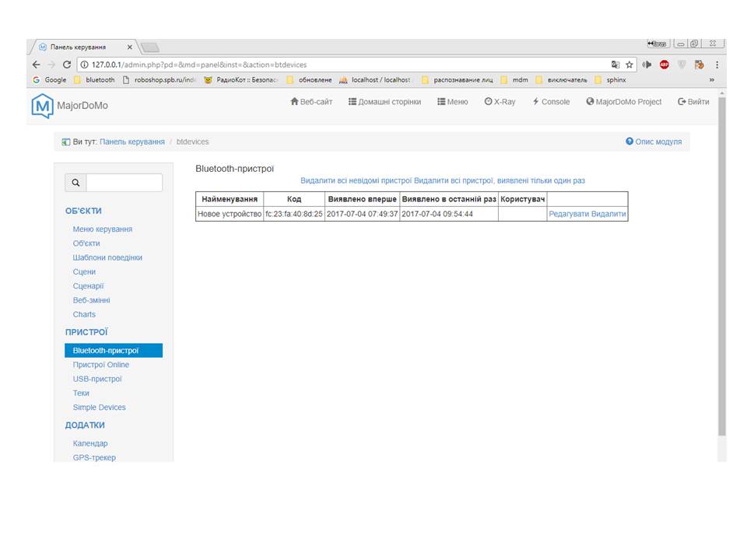Open the localhost / localhost bookmark
747x560 pixels.
click(x=375, y=80)
